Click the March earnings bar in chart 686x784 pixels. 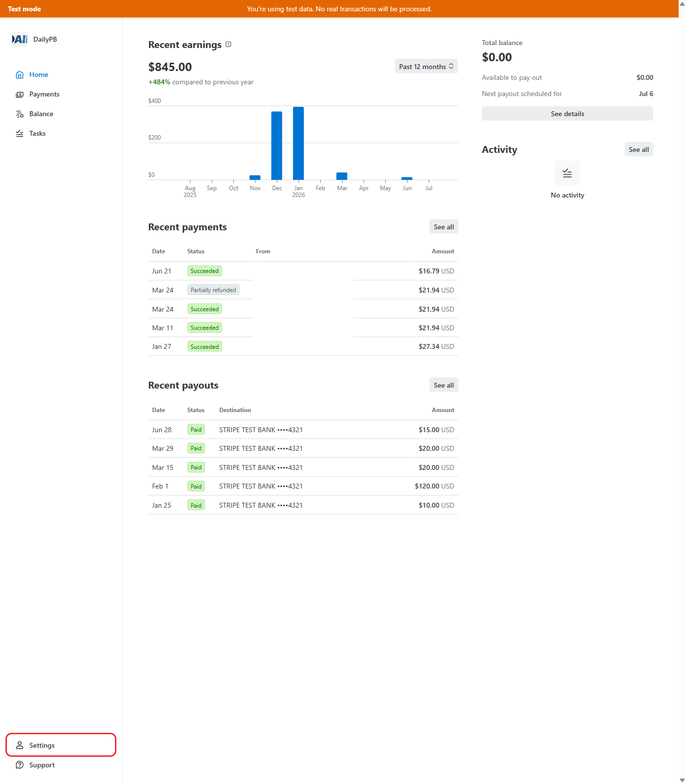pos(342,176)
